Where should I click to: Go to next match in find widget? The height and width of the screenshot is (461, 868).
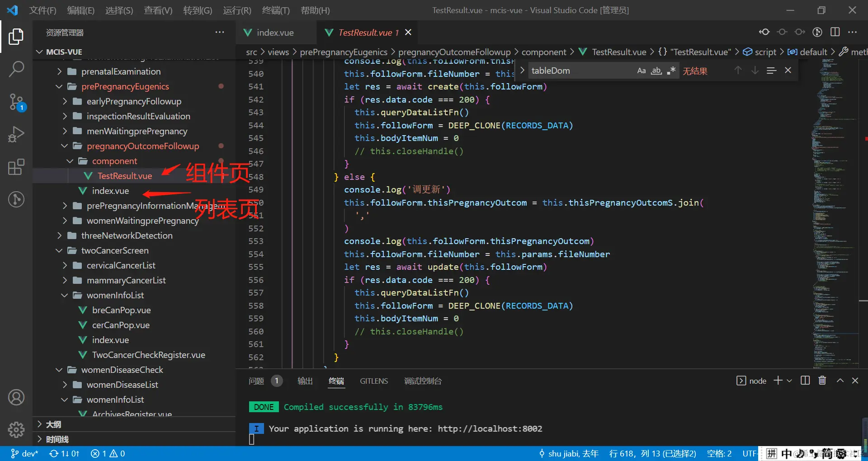click(755, 70)
